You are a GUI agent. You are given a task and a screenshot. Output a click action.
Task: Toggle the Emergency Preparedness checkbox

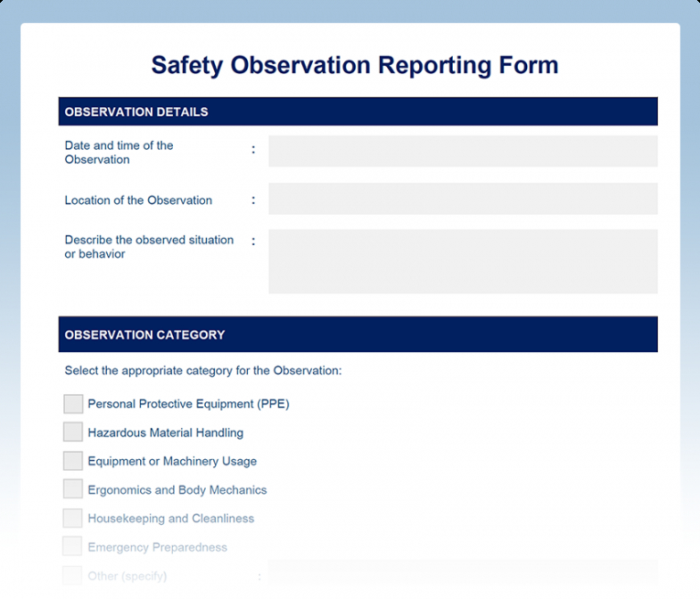click(x=73, y=547)
